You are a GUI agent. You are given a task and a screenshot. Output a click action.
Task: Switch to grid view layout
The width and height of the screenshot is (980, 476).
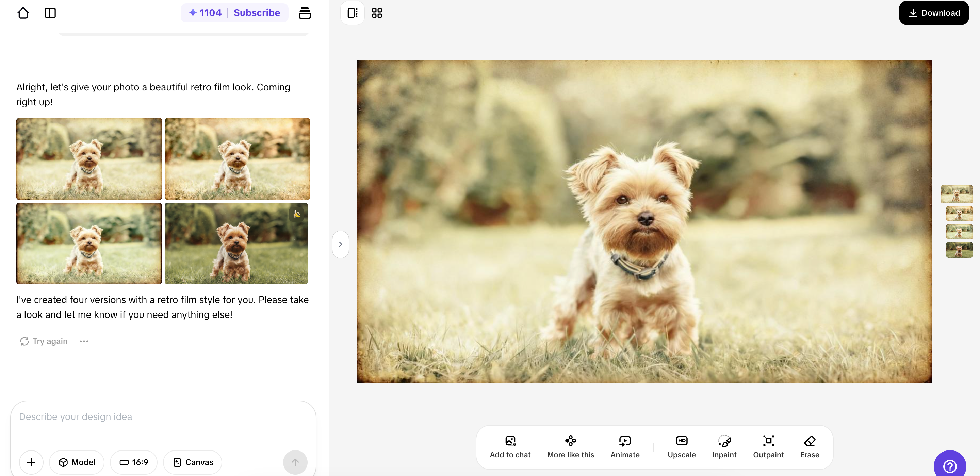coord(377,13)
